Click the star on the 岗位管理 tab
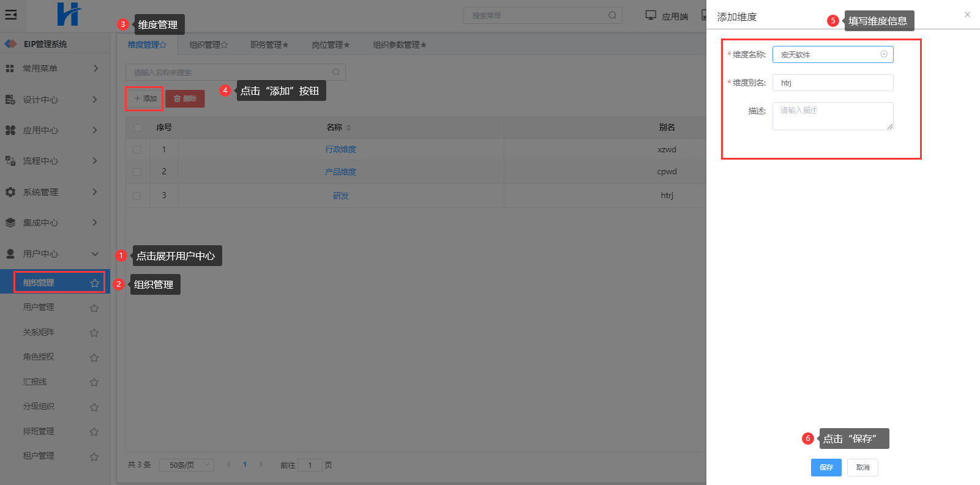The height and width of the screenshot is (485, 980). pos(346,45)
